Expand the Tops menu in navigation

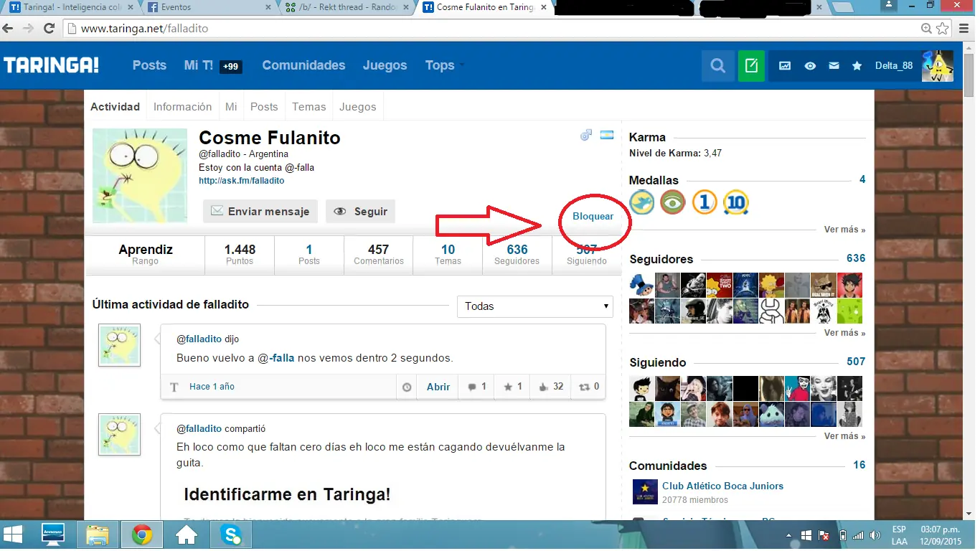[x=444, y=65]
